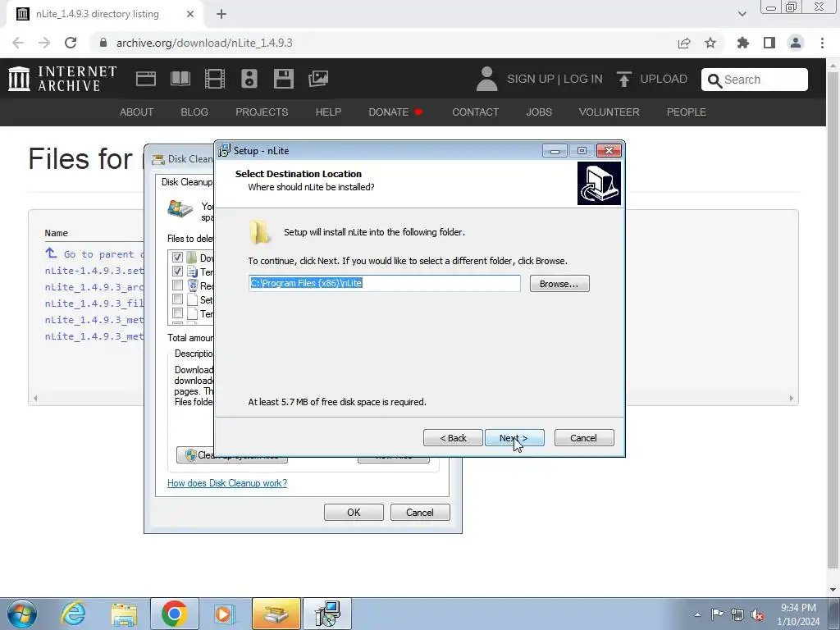Image resolution: width=840 pixels, height=630 pixels.
Task: Reload the page in Chrome
Action: pyautogui.click(x=71, y=43)
